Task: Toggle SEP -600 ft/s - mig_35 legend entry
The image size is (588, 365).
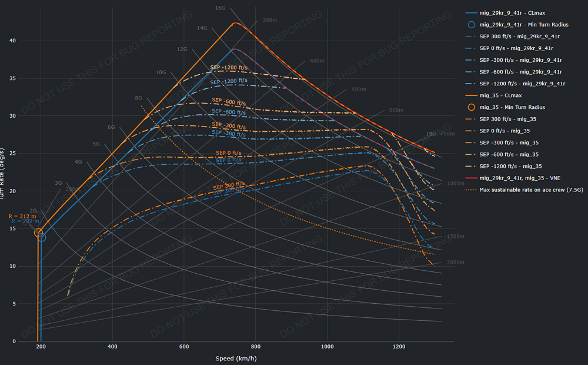Action: point(502,154)
